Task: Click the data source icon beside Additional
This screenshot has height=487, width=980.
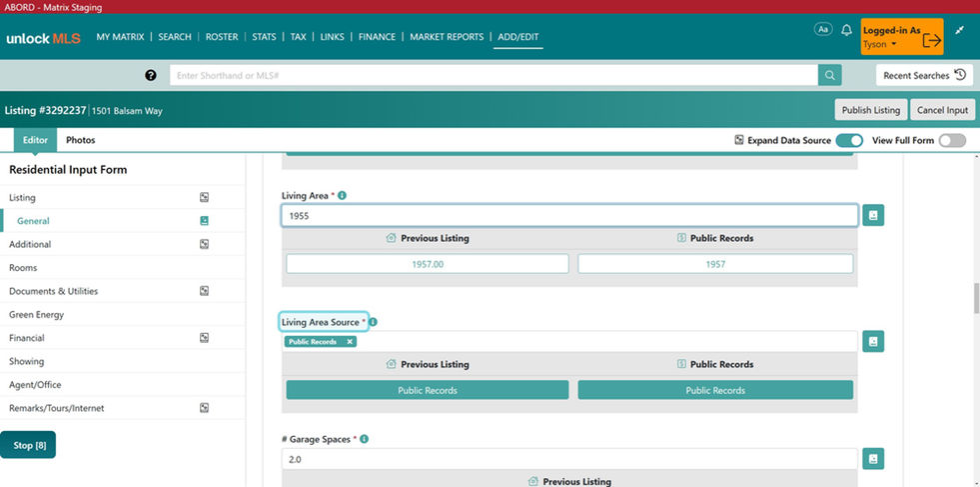Action: pos(204,244)
